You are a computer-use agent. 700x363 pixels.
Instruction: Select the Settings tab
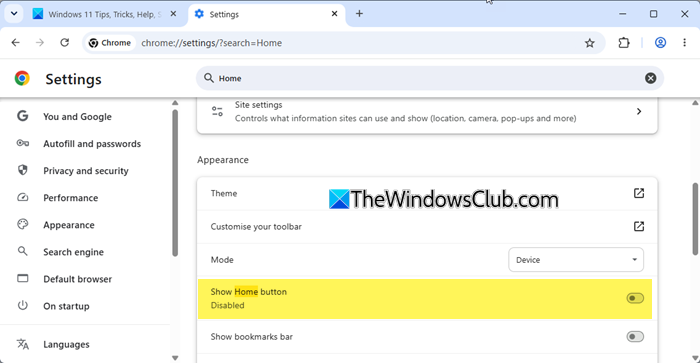point(267,14)
